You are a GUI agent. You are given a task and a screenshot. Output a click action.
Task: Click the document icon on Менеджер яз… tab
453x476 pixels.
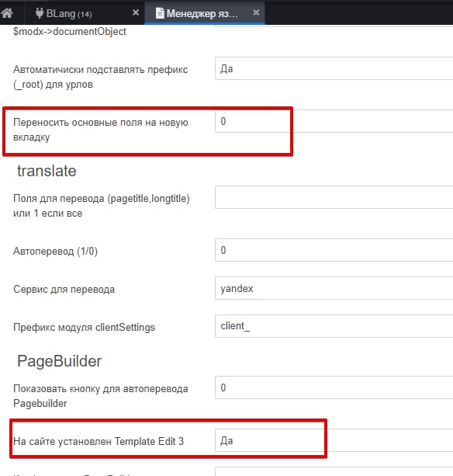(x=160, y=13)
